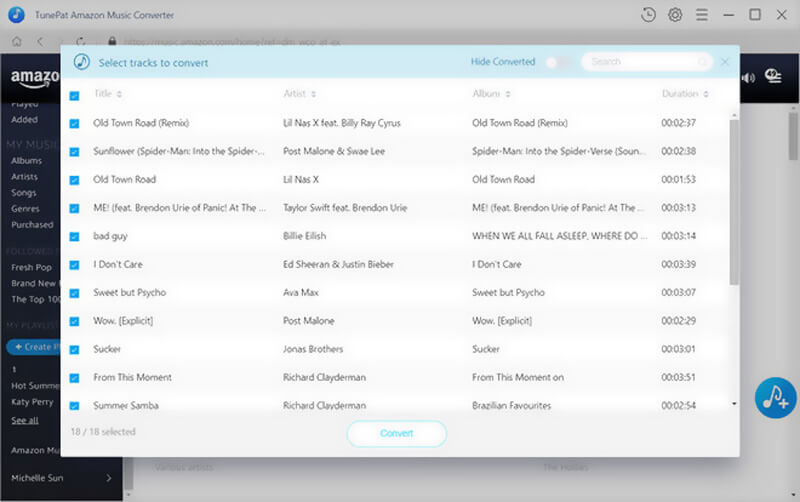
Task: Click the search magnifier icon in dialog
Action: (703, 62)
